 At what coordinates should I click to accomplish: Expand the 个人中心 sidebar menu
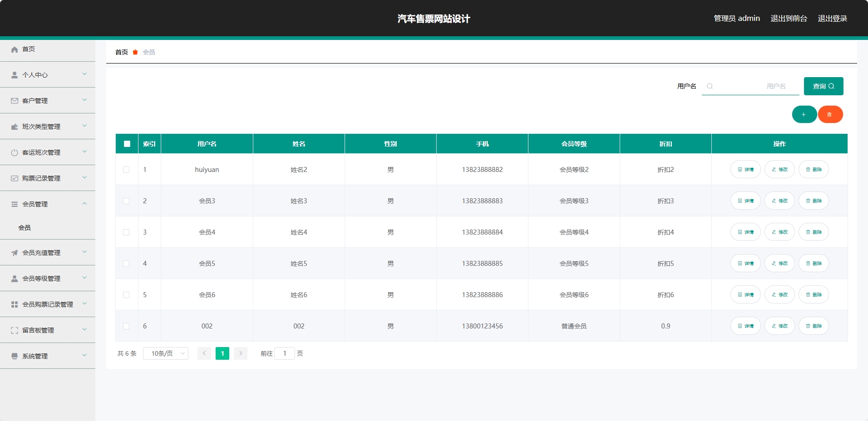(x=48, y=75)
